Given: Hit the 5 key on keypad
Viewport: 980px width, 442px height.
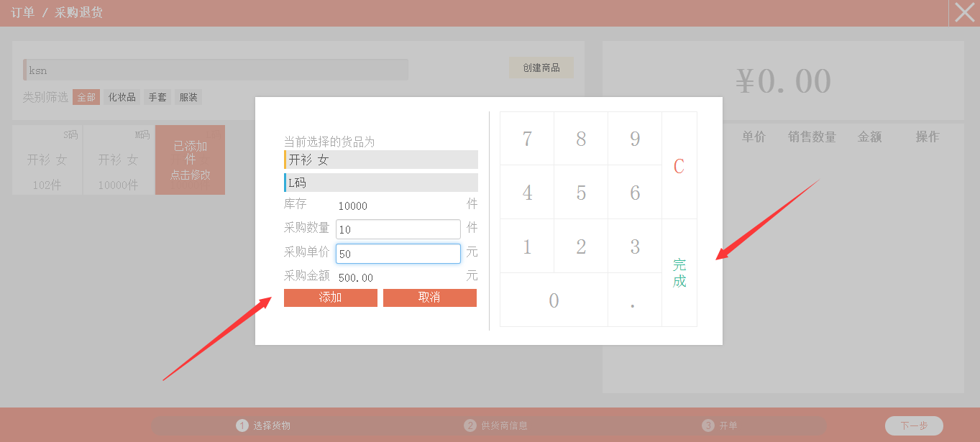Looking at the screenshot, I should (581, 193).
